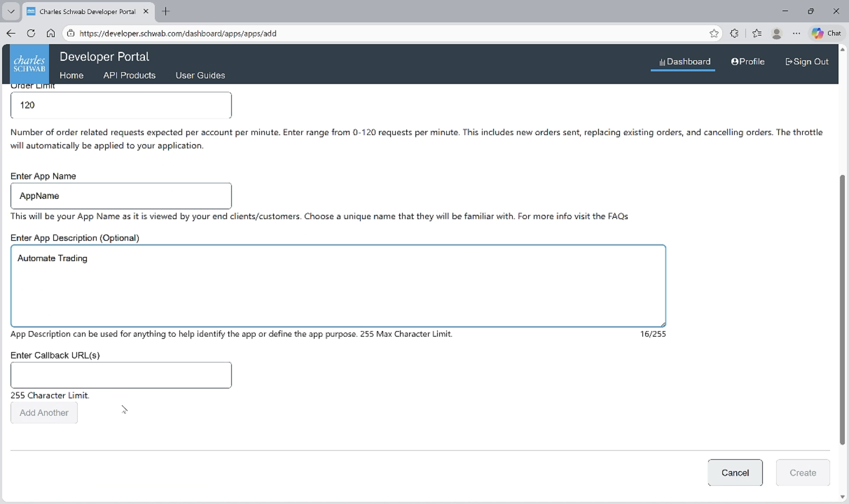Switch to the API Products section
849x504 pixels.
[x=129, y=75]
